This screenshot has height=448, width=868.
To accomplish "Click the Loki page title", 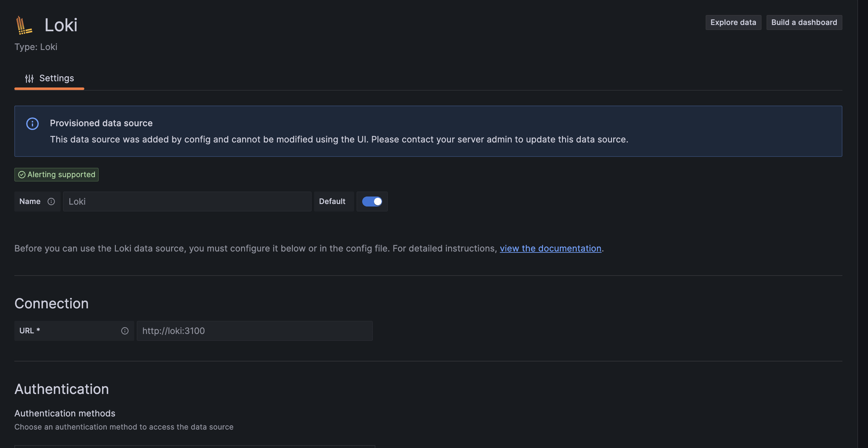I will pyautogui.click(x=61, y=25).
